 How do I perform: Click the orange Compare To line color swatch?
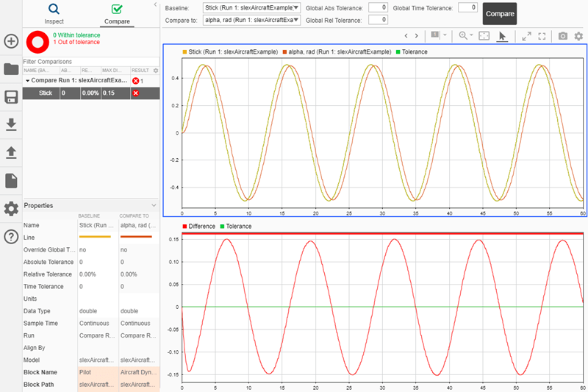pos(135,238)
